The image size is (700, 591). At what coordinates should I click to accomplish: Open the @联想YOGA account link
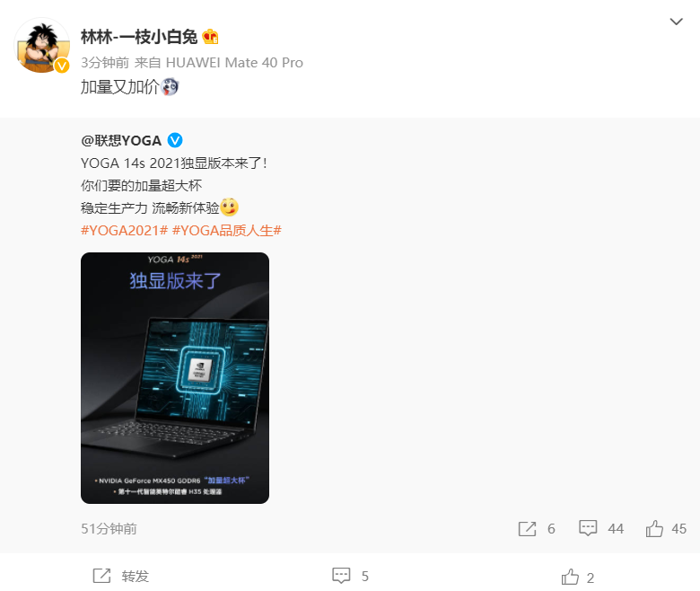(x=121, y=141)
